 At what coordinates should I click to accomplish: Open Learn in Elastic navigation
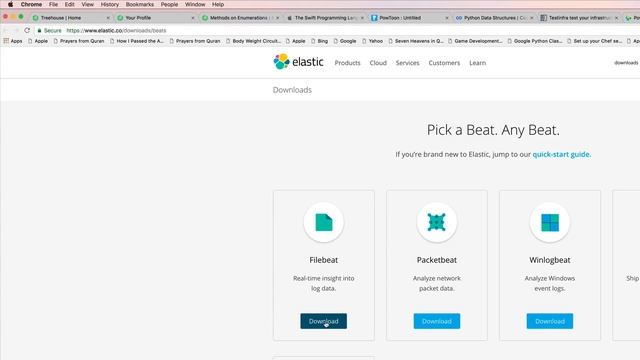click(x=478, y=63)
